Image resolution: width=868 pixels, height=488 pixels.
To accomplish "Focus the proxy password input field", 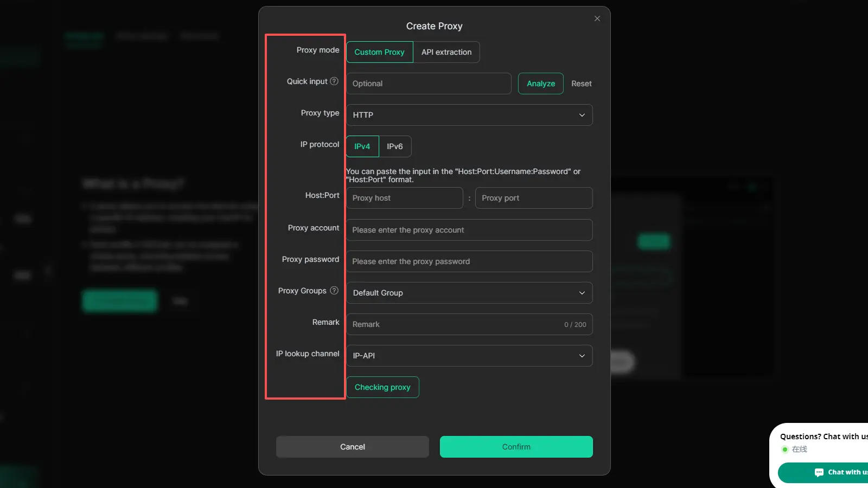I will 469,261.
